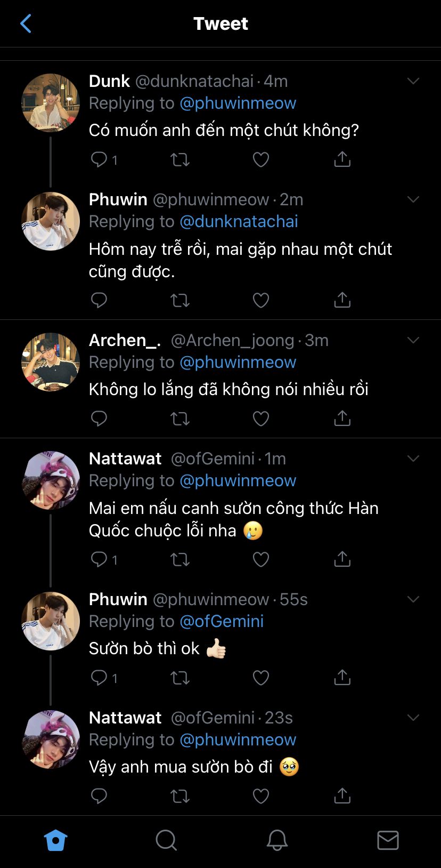Tap the @ofGemini mention link
This screenshot has width=441, height=868.
222,621
